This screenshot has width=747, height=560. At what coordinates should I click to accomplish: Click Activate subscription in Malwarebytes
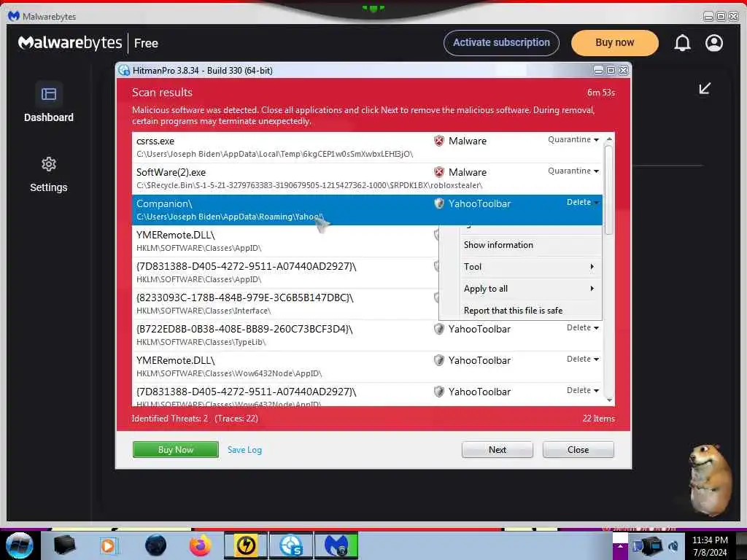(x=501, y=43)
